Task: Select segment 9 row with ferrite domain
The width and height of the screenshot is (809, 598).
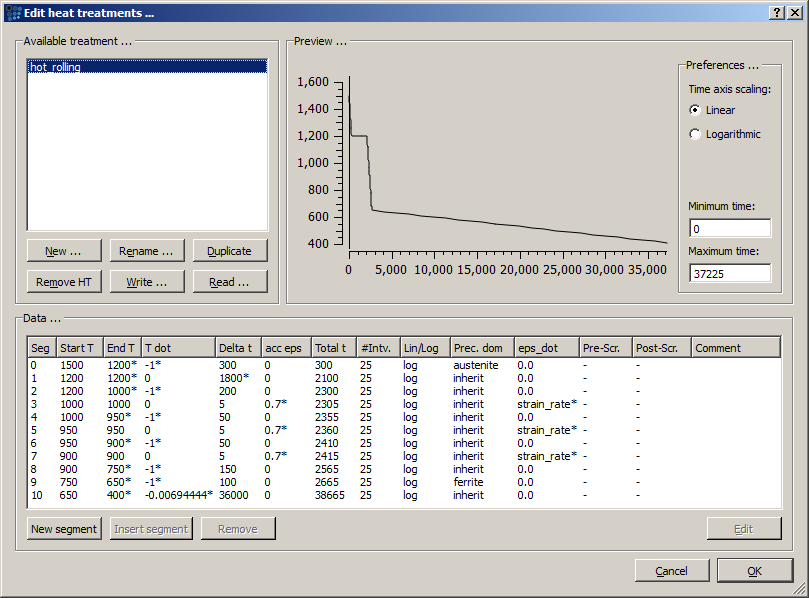Action: point(300,482)
